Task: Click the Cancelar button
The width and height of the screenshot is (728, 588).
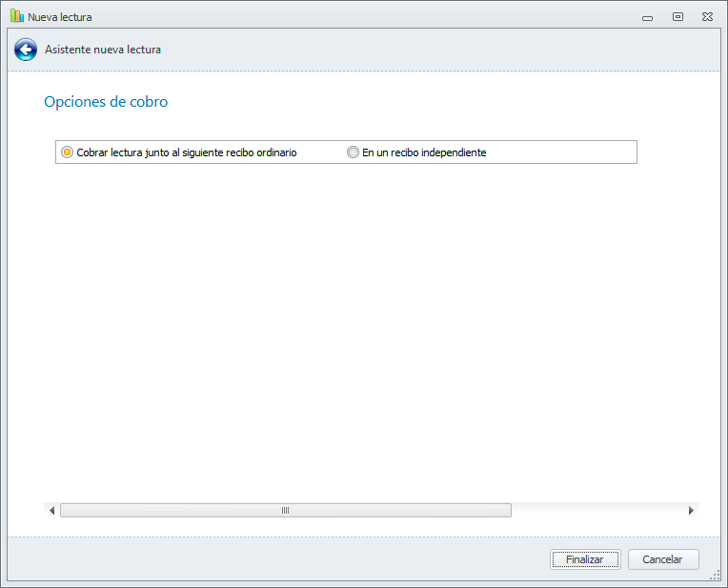Action: click(x=663, y=559)
